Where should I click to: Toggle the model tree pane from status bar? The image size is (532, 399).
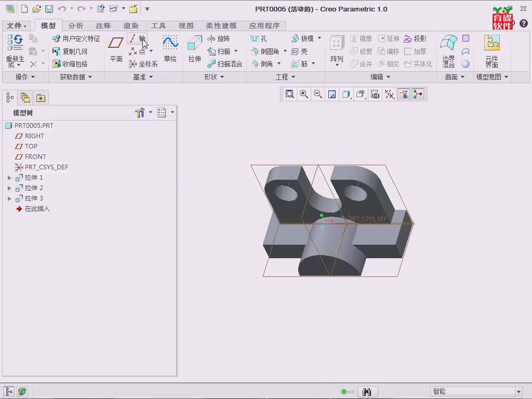click(9, 392)
